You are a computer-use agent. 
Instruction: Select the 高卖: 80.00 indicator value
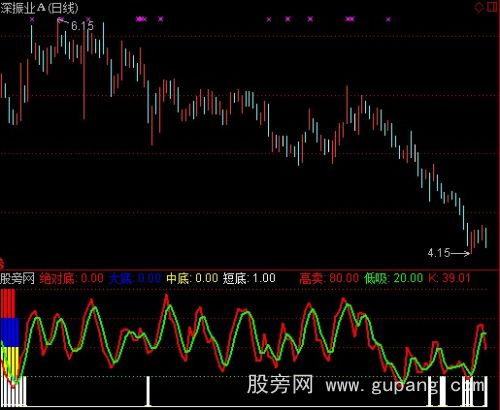pos(329,278)
